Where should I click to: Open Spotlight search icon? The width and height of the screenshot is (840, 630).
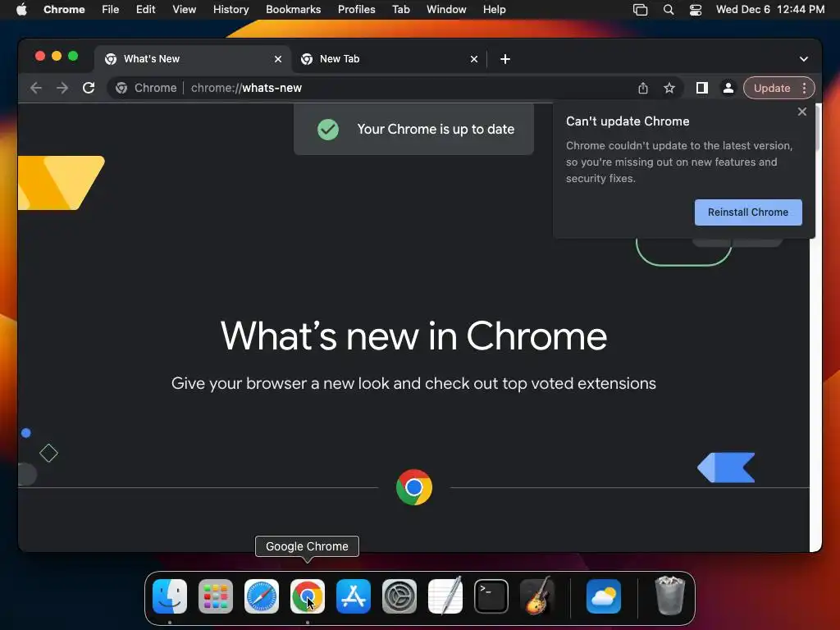pyautogui.click(x=668, y=10)
